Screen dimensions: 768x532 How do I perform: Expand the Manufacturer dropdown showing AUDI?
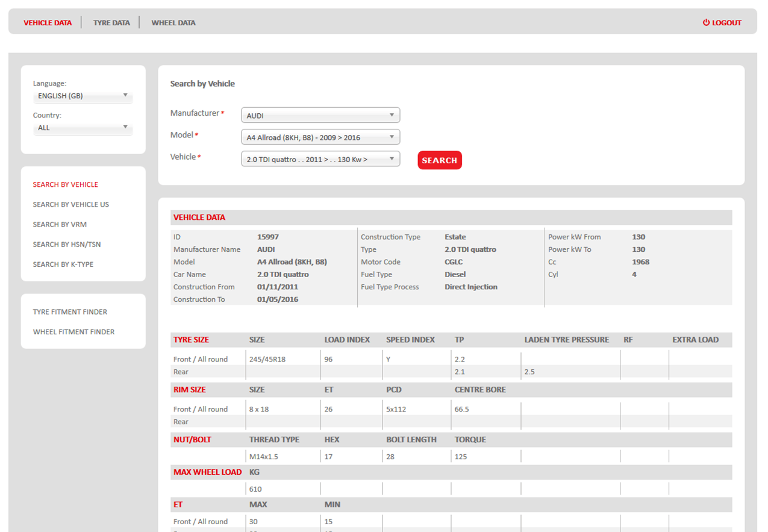pyautogui.click(x=320, y=116)
